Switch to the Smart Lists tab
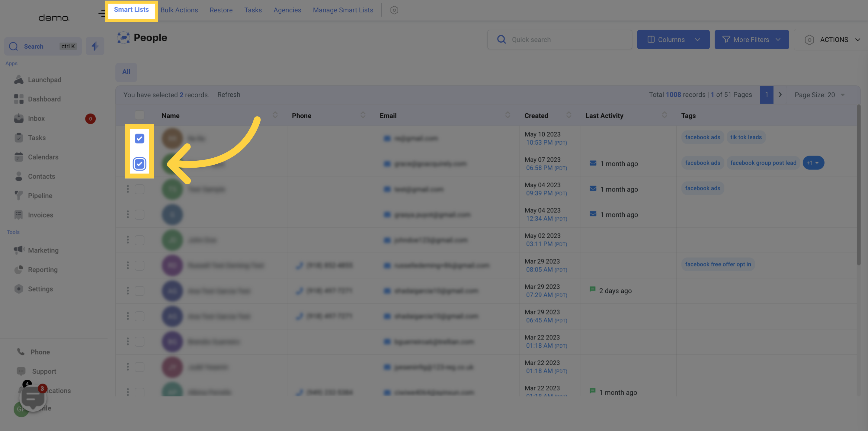This screenshot has width=868, height=431. 131,10
